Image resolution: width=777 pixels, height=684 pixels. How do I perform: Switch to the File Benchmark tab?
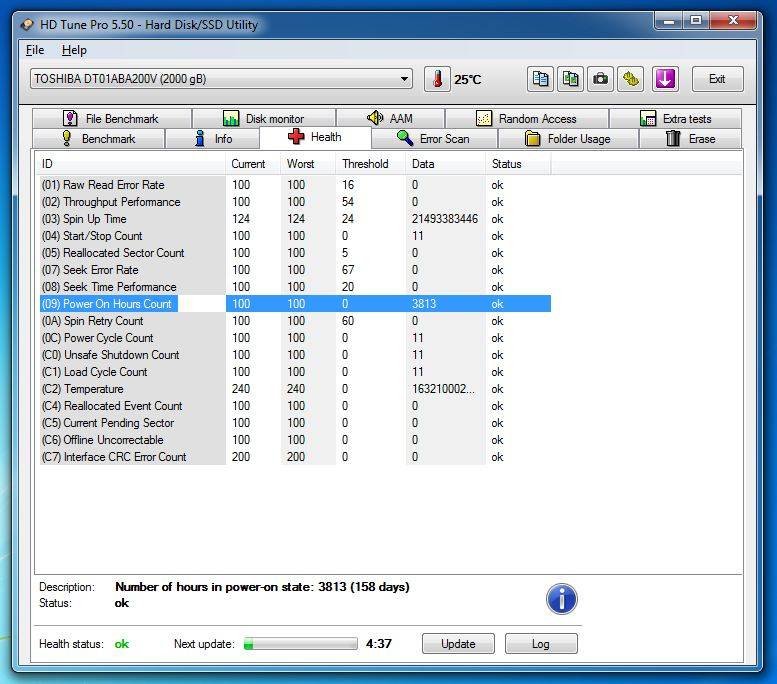point(111,118)
